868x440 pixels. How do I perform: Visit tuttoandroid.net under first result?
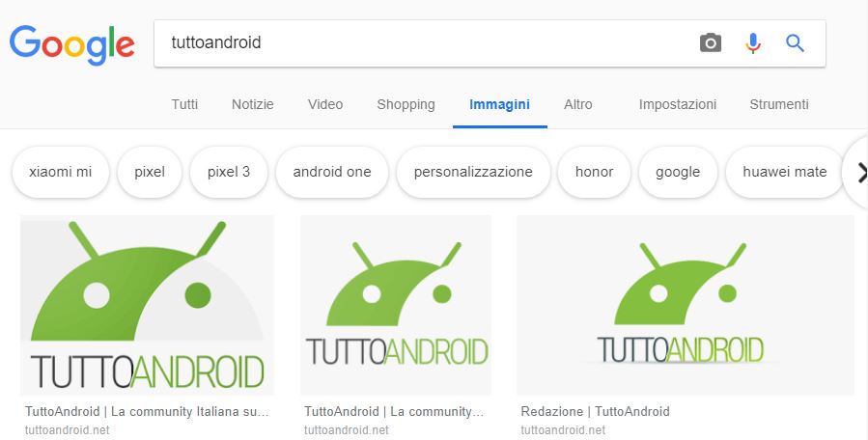pyautogui.click(x=67, y=430)
